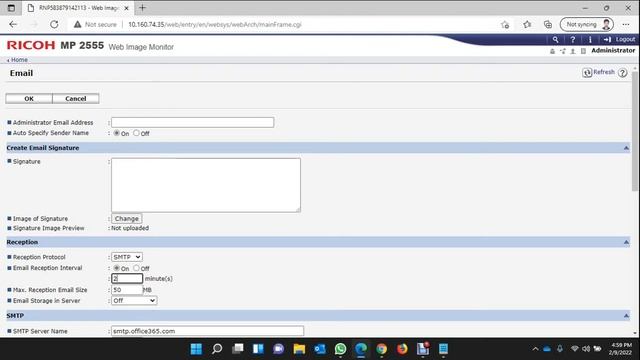Close the Web Image Monitor tab

click(x=127, y=8)
